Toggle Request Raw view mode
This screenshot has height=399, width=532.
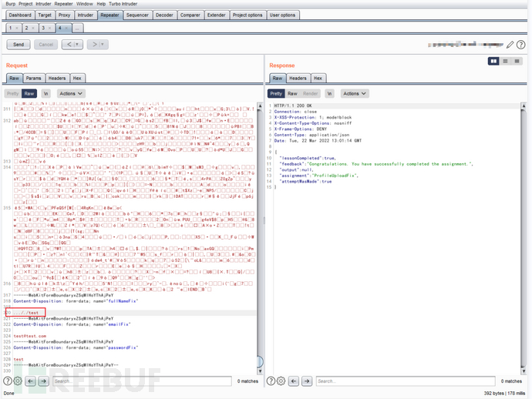(29, 93)
